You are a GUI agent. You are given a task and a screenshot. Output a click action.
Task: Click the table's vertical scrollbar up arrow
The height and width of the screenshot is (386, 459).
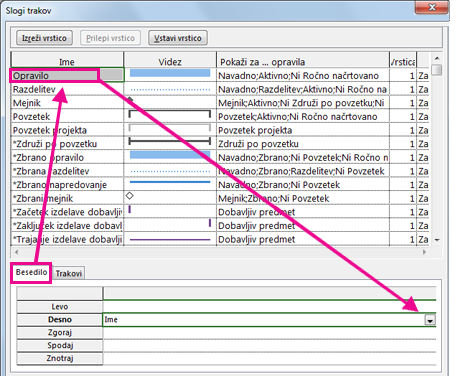click(437, 58)
